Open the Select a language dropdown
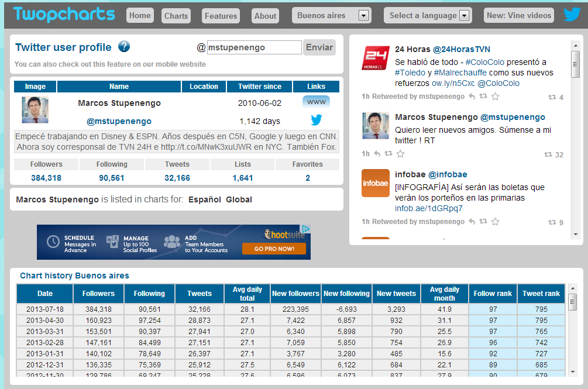This screenshot has height=389, width=588. coord(428,15)
